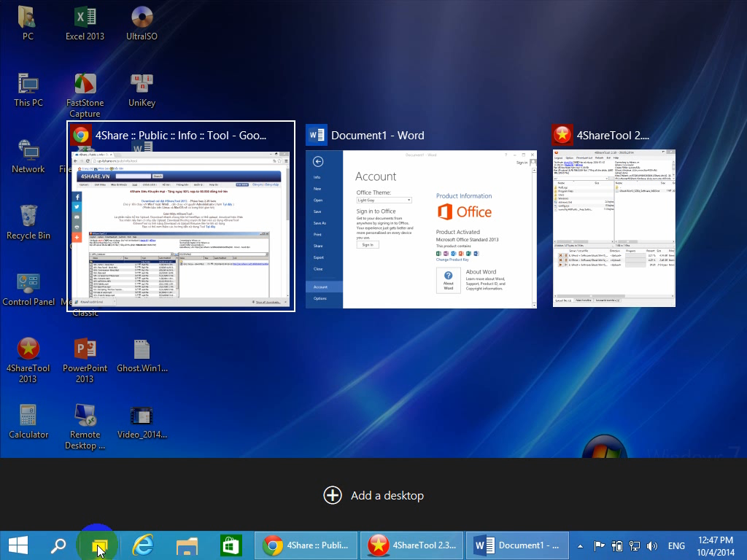Open UltraISO desktop shortcut
This screenshot has height=560, width=747.
point(142,23)
